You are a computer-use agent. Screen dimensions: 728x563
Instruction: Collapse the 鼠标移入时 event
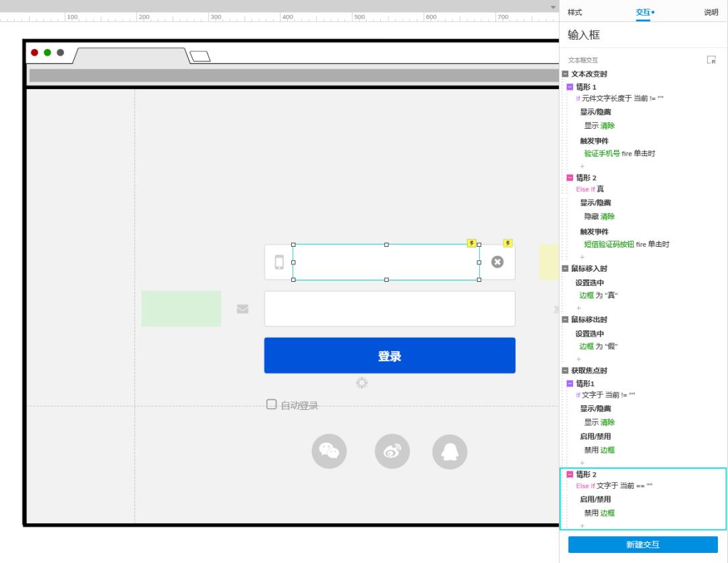565,268
